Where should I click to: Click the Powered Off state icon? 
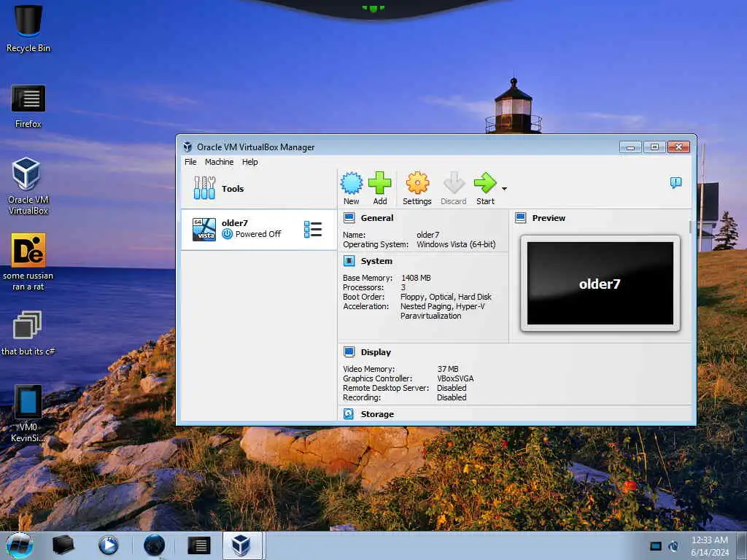coord(228,234)
